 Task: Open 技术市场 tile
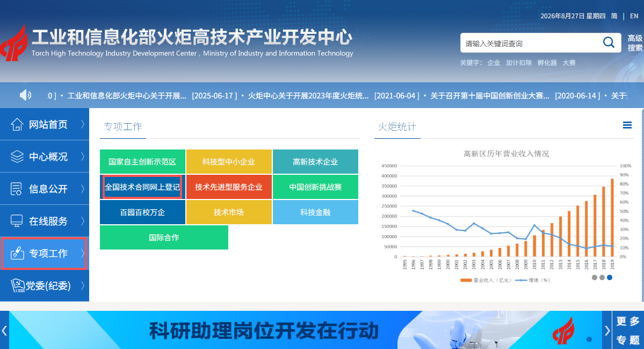[229, 212]
